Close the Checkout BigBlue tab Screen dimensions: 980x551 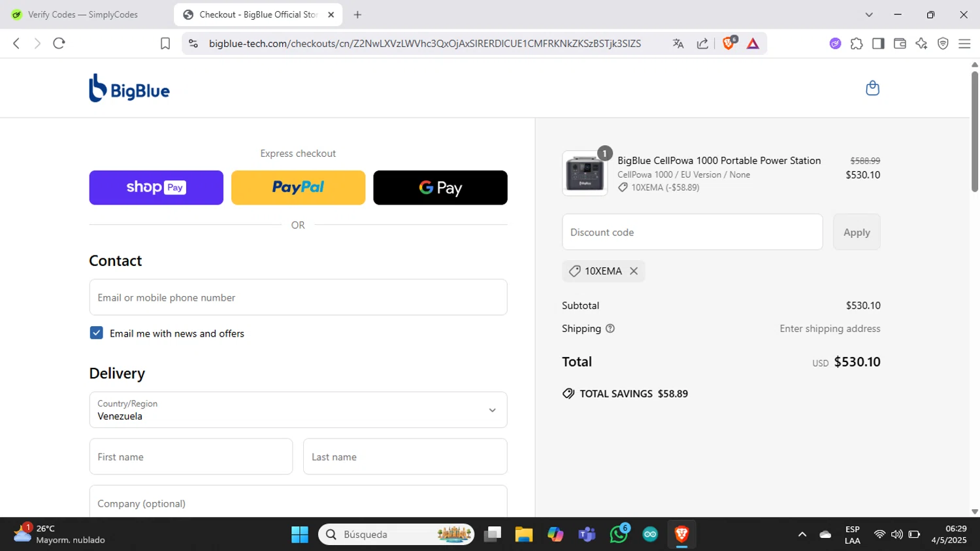click(331, 14)
